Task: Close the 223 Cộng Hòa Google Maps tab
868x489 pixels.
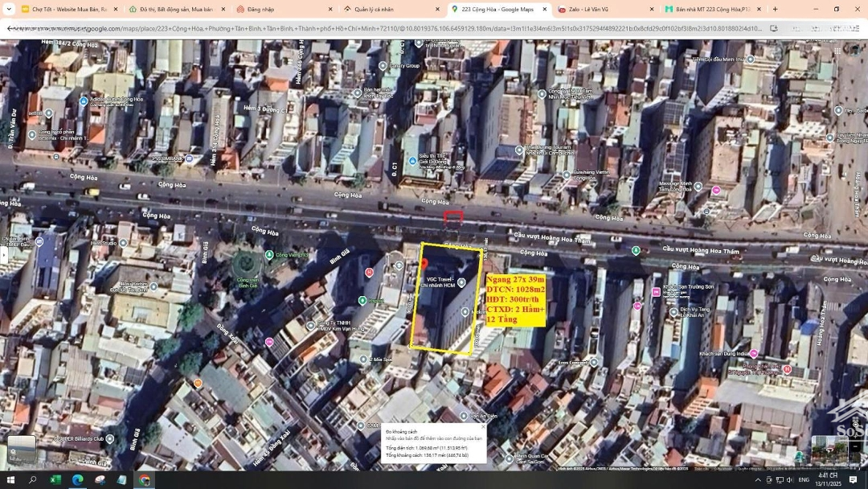Action: tap(544, 10)
